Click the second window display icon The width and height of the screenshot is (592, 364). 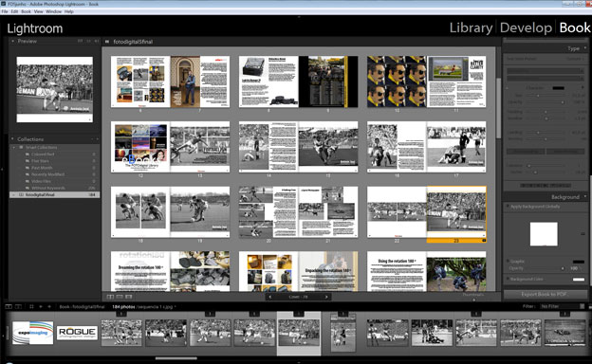pos(18,307)
